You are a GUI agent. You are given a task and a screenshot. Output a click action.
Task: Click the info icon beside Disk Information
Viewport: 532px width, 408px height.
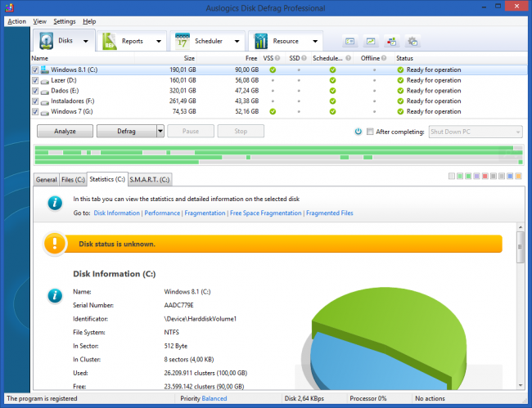(55, 295)
